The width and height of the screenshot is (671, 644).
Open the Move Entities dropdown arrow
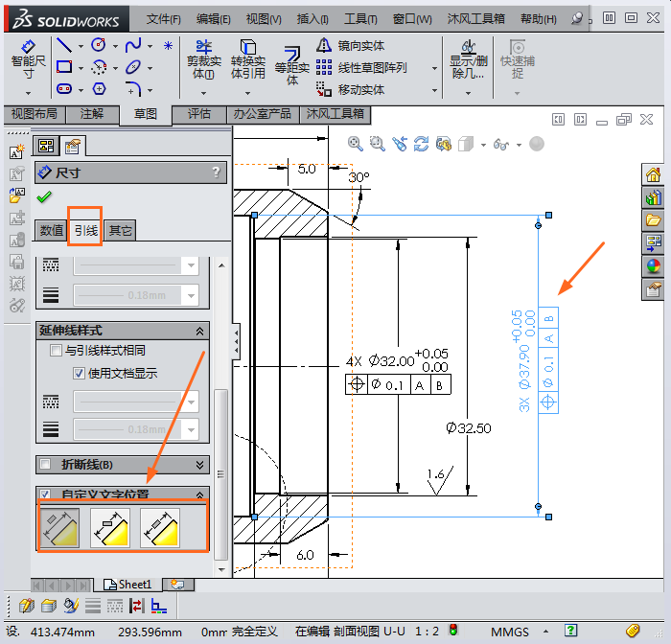pyautogui.click(x=433, y=90)
